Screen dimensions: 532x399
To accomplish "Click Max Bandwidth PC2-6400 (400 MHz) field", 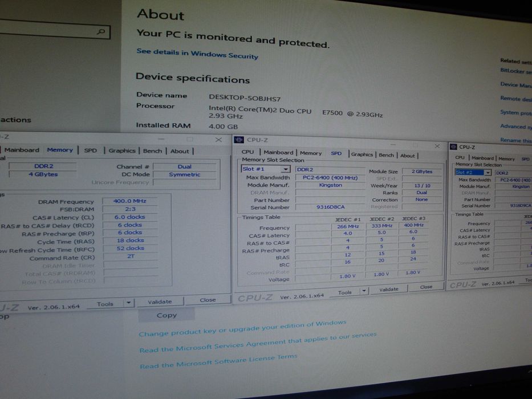I will click(330, 177).
